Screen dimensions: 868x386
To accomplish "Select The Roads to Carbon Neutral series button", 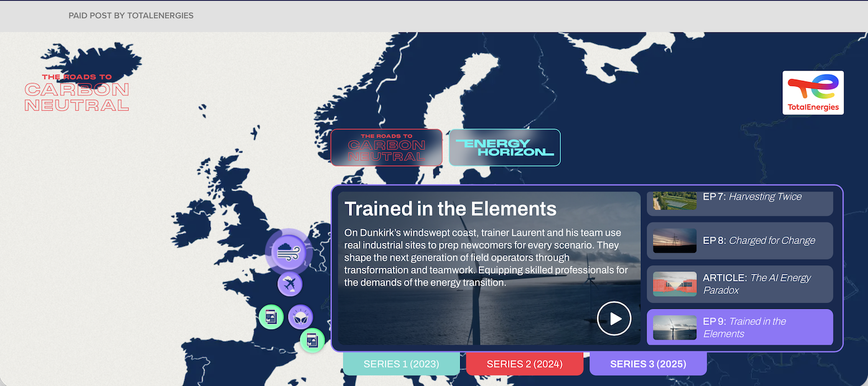I will click(x=386, y=148).
